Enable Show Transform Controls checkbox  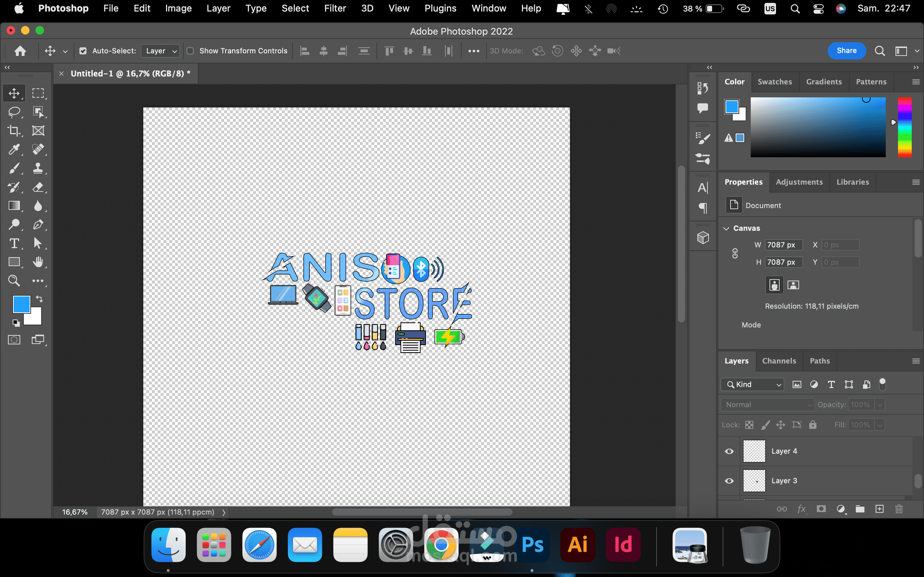(190, 51)
